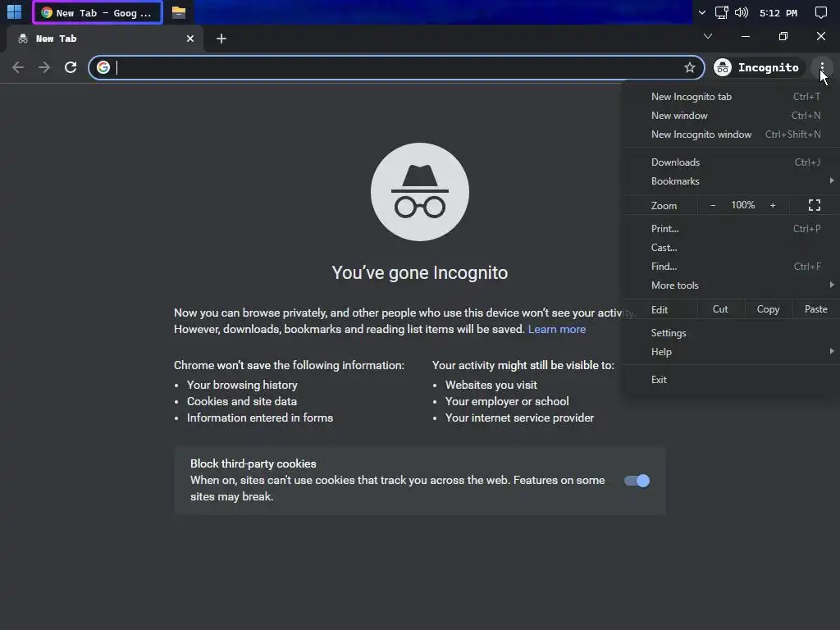Open File Explorer from the taskbar
Screen dimensions: 840x630
(178, 12)
